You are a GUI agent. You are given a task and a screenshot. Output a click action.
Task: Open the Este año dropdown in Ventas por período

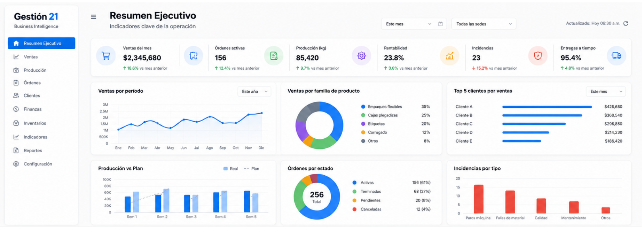(254, 91)
